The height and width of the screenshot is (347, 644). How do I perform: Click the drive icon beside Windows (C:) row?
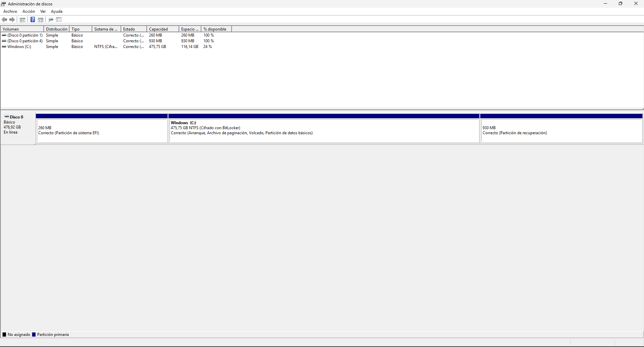coord(4,47)
